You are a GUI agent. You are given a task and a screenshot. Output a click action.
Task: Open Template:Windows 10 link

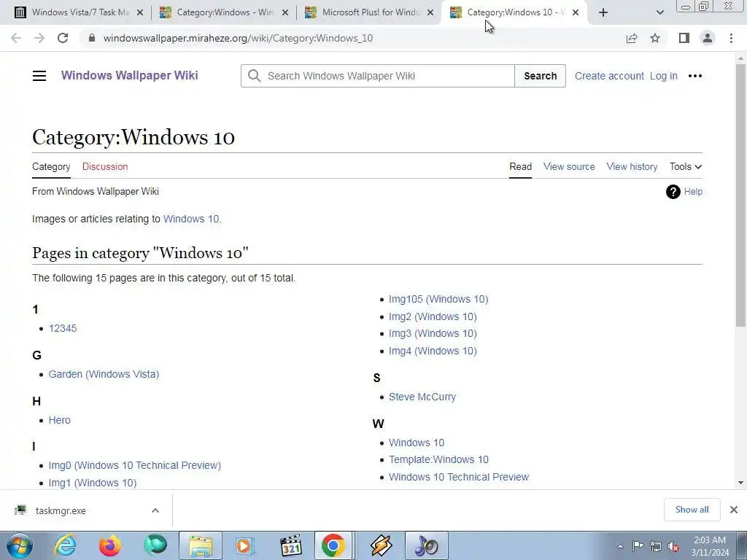[438, 459]
